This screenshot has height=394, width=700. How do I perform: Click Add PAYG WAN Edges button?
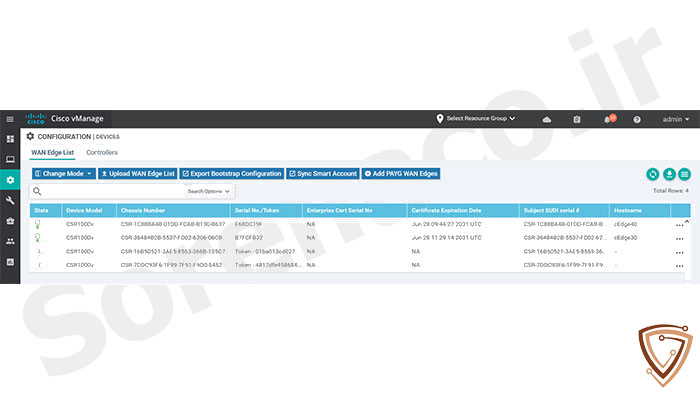click(x=401, y=174)
